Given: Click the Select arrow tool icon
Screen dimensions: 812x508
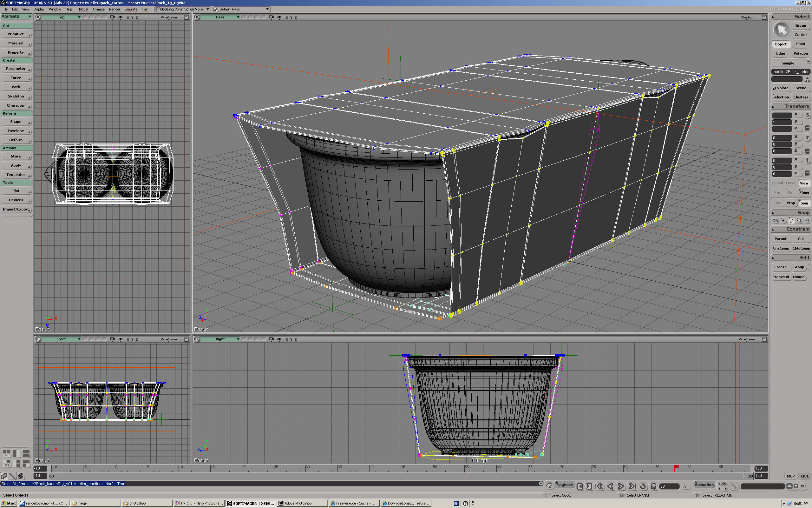Looking at the screenshot, I should (782, 30).
